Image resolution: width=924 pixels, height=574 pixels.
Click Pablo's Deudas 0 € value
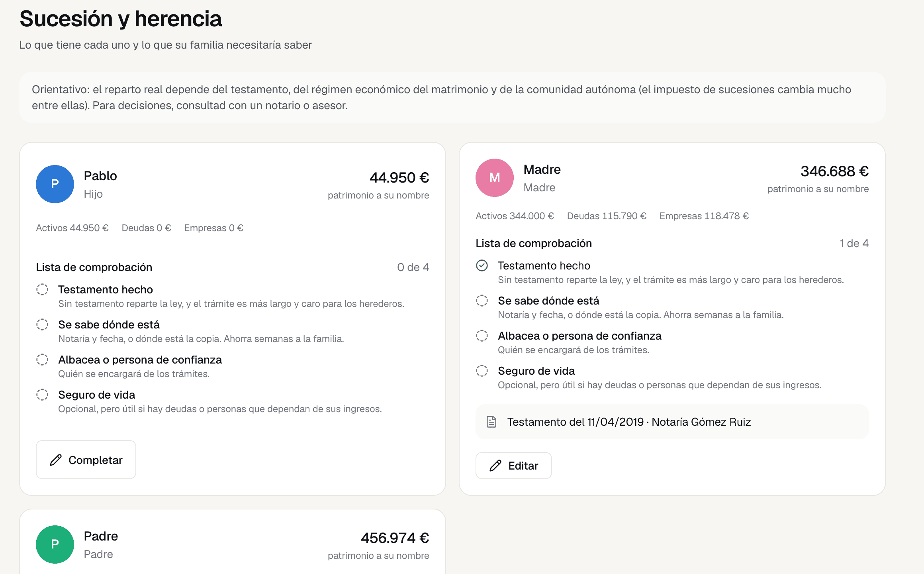(146, 228)
